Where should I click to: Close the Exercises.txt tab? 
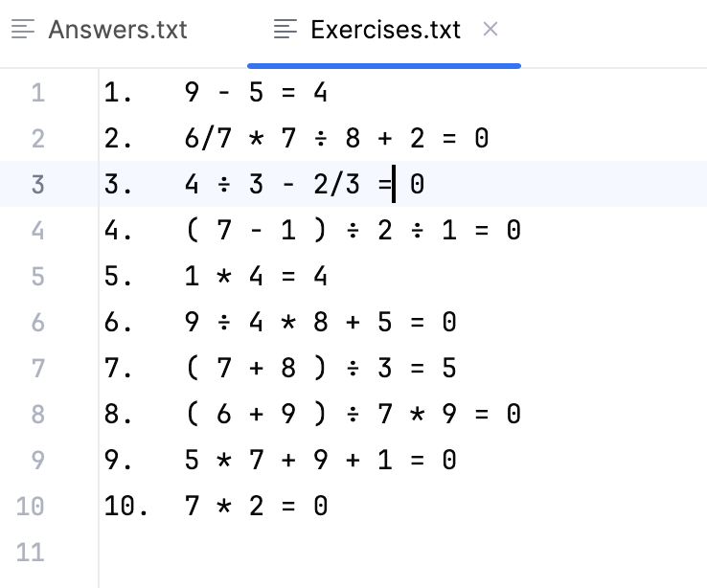point(490,30)
